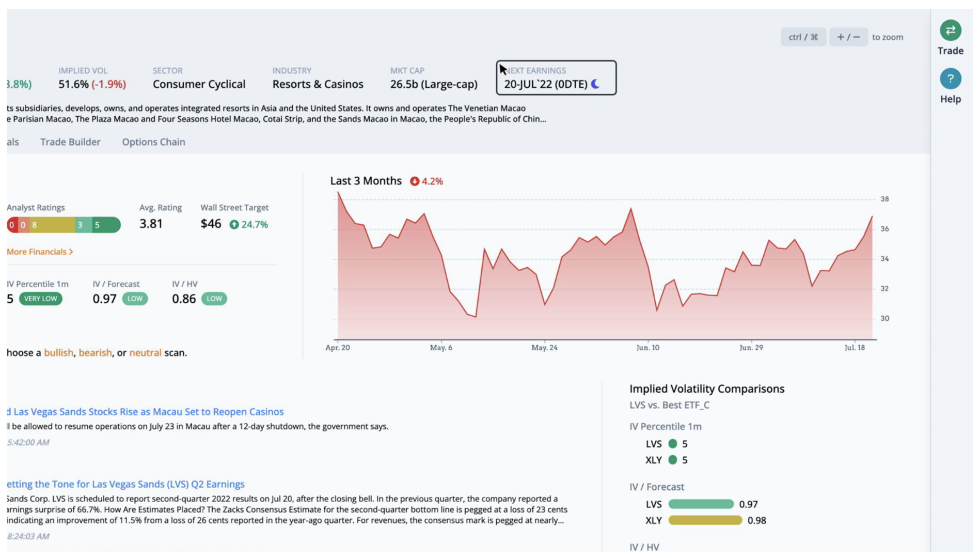This screenshot has height=558, width=980.
Task: Open Help via the question mark icon
Action: pos(950,79)
